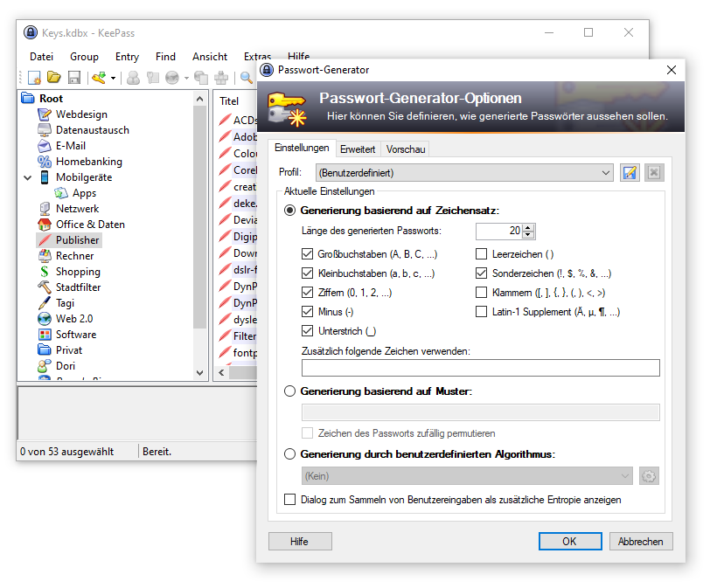Click the delete profile icon beside Profil

[x=654, y=173]
